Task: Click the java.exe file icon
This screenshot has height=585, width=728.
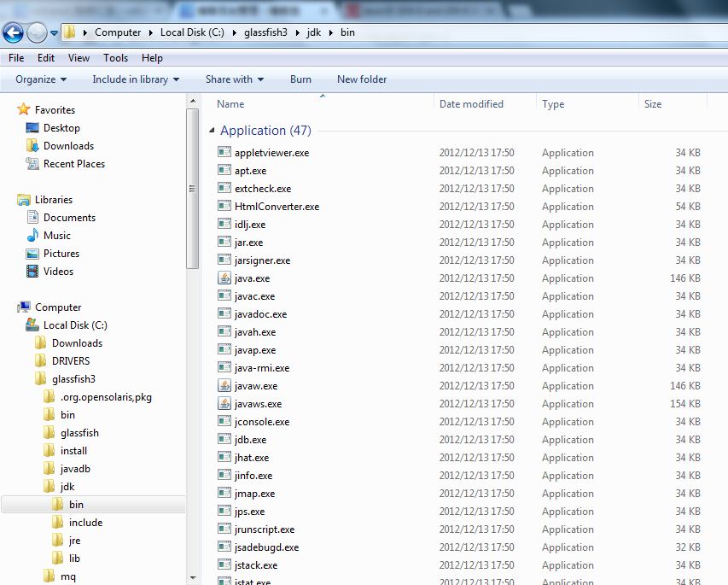Action: pos(224,278)
